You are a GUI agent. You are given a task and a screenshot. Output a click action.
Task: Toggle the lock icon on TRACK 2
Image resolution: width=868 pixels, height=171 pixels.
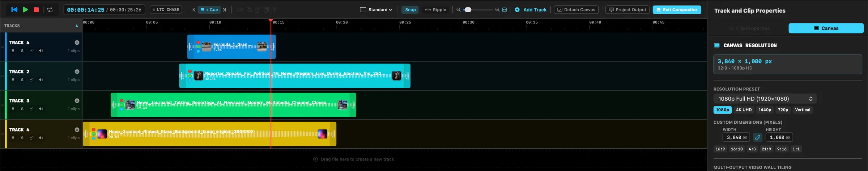(x=31, y=80)
